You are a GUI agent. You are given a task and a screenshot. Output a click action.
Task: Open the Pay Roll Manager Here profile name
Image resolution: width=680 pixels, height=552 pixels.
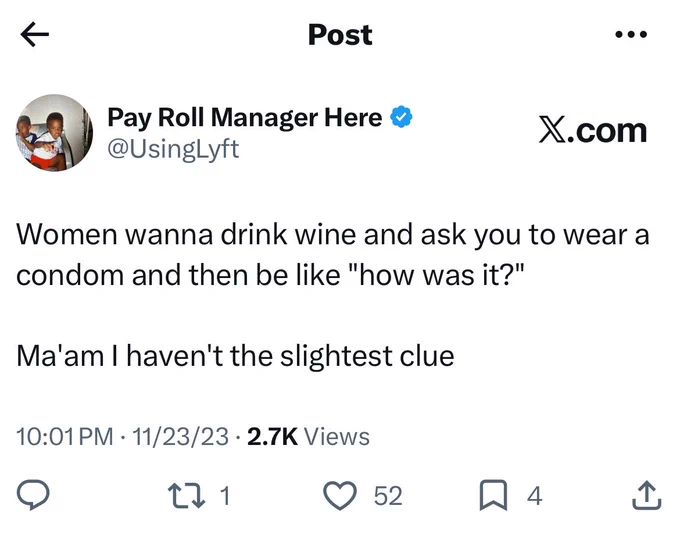245,117
